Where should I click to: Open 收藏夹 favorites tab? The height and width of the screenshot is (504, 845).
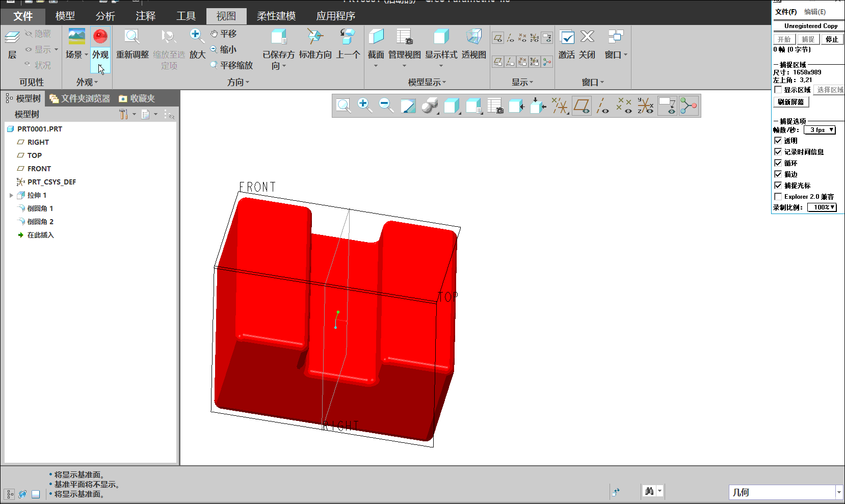137,98
